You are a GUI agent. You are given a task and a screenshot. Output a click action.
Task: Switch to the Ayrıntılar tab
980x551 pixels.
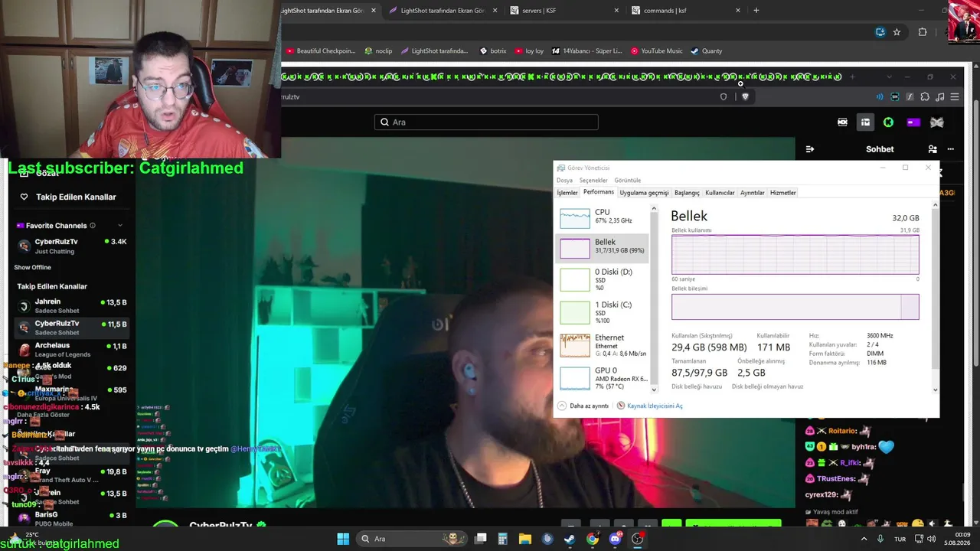(753, 193)
